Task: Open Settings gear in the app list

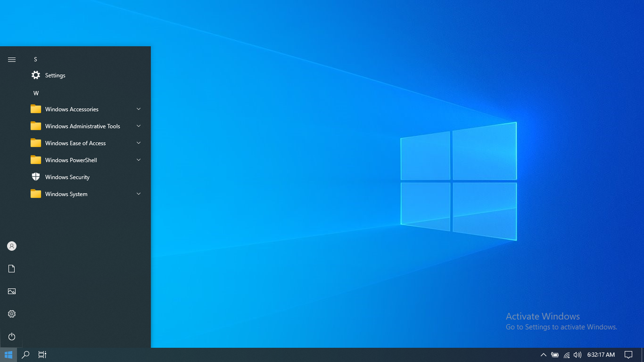Action: [36, 75]
